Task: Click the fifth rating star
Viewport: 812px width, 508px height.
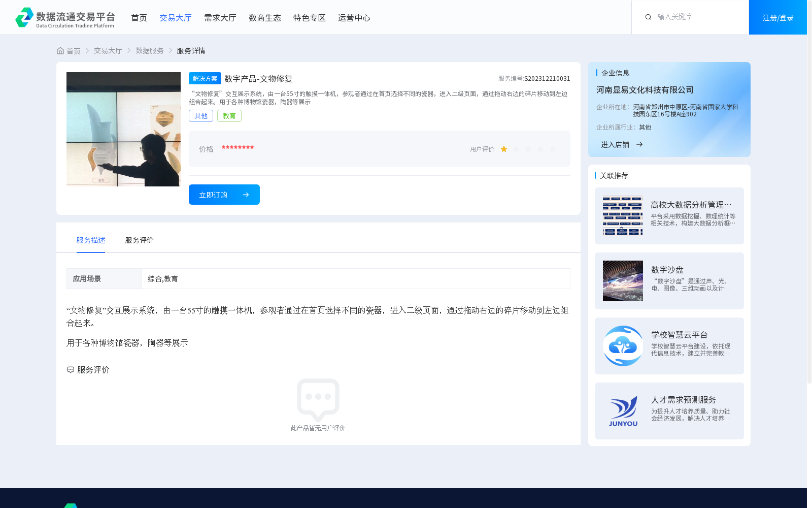Action: click(x=553, y=149)
